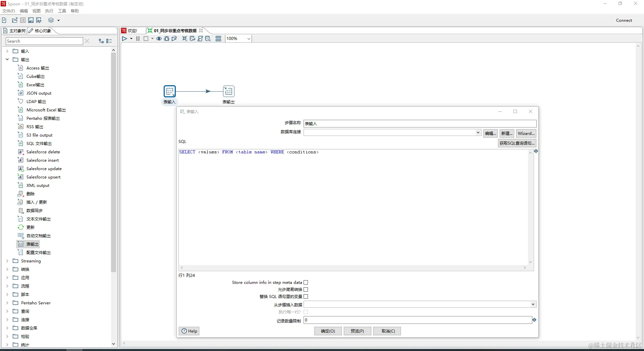Viewport: 644px width, 351px height.
Task: Open the perspectives dropdown arrow
Action: coord(58,20)
